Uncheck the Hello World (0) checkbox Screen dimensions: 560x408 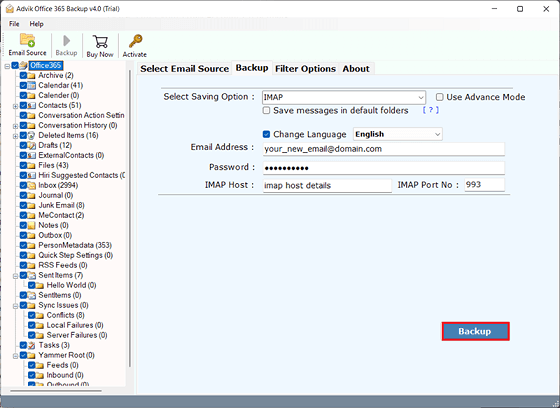click(x=32, y=285)
